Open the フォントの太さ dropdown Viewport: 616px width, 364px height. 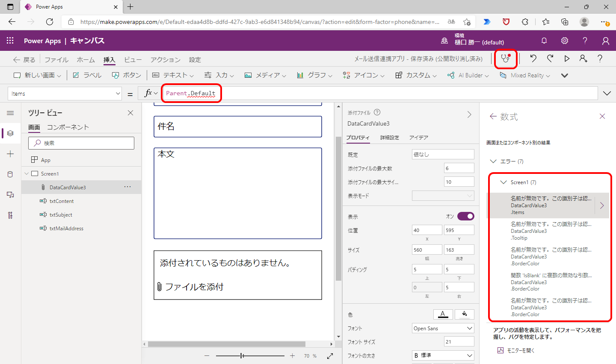[x=443, y=355]
